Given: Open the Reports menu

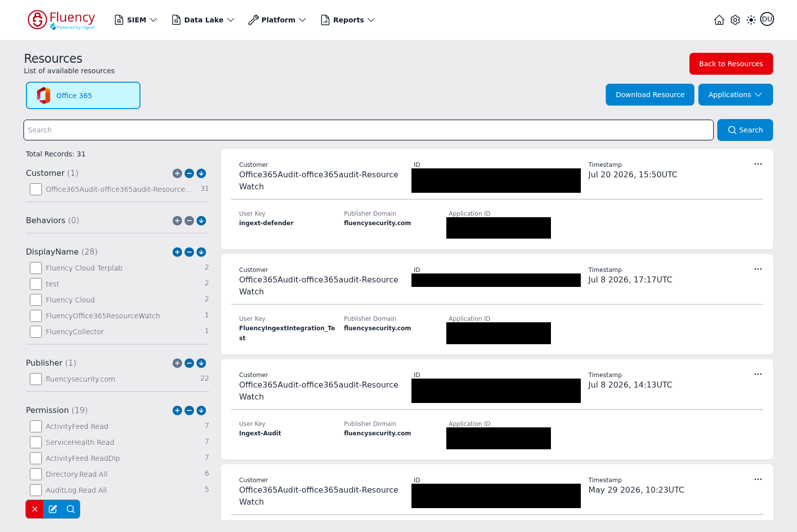Looking at the screenshot, I should [348, 20].
